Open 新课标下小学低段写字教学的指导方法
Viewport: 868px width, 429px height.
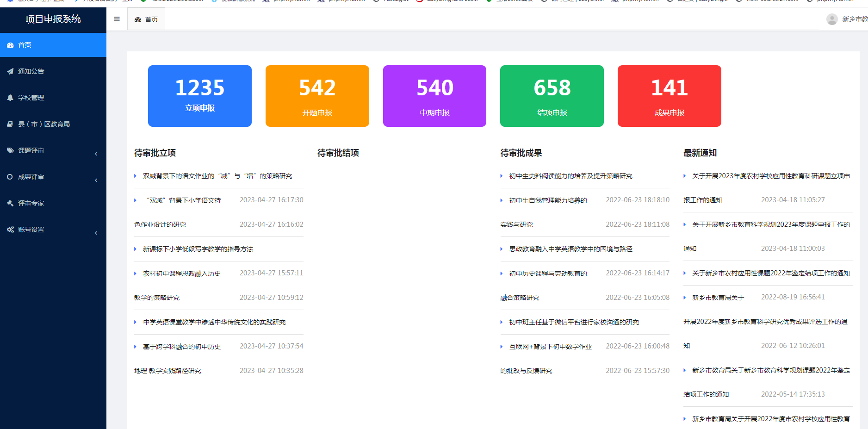click(198, 249)
